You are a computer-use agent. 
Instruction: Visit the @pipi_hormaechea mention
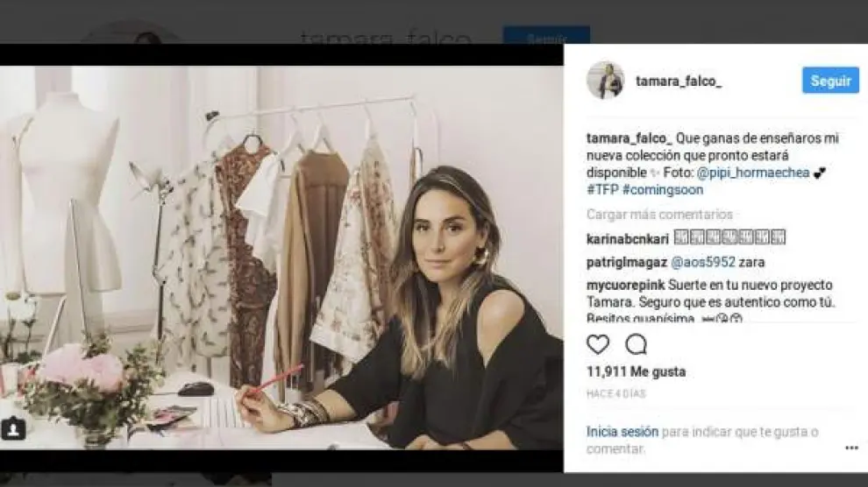[753, 173]
